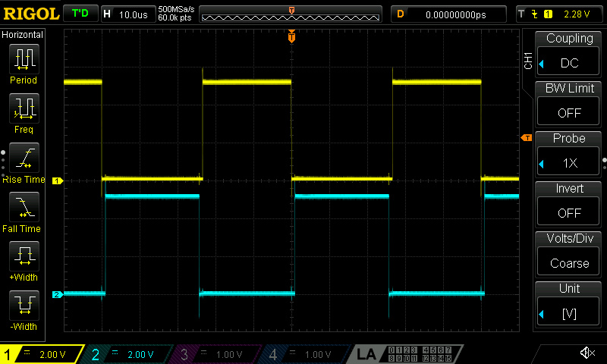Choose the Rise Time measurement icon
This screenshot has height=364, width=607.
pos(24,158)
